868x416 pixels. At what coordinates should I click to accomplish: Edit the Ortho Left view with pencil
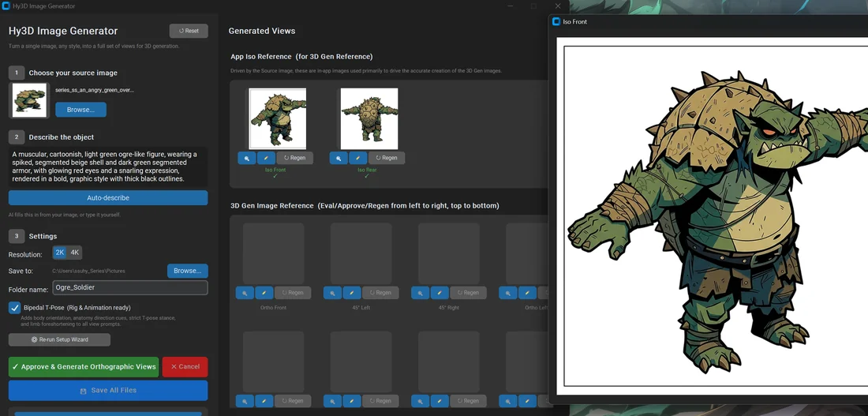click(528, 293)
